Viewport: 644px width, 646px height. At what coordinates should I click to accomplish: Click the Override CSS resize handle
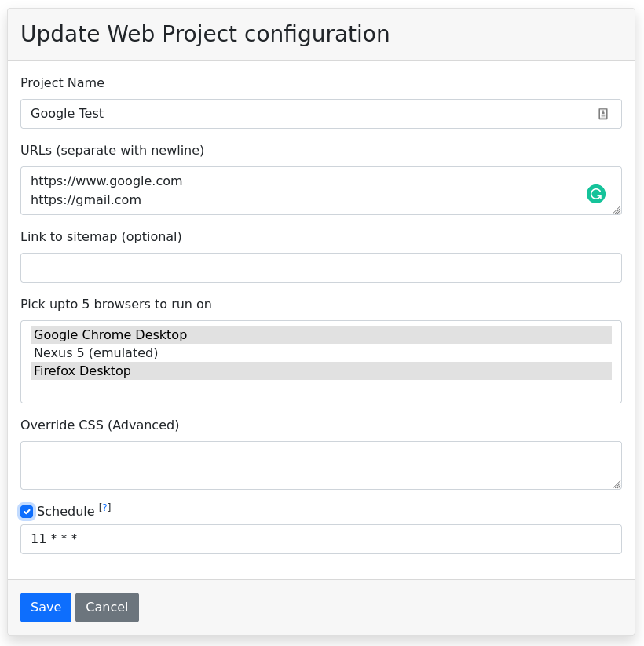tap(617, 484)
